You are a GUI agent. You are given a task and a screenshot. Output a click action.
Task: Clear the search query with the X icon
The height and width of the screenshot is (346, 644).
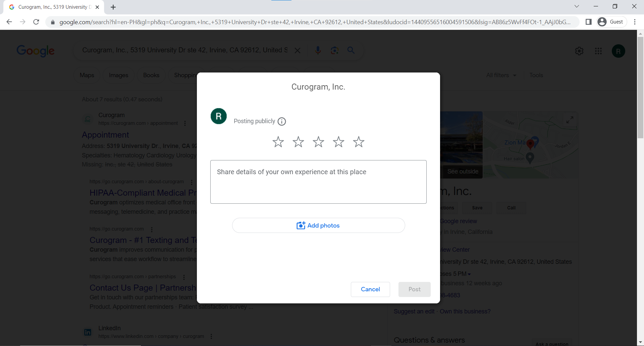298,50
